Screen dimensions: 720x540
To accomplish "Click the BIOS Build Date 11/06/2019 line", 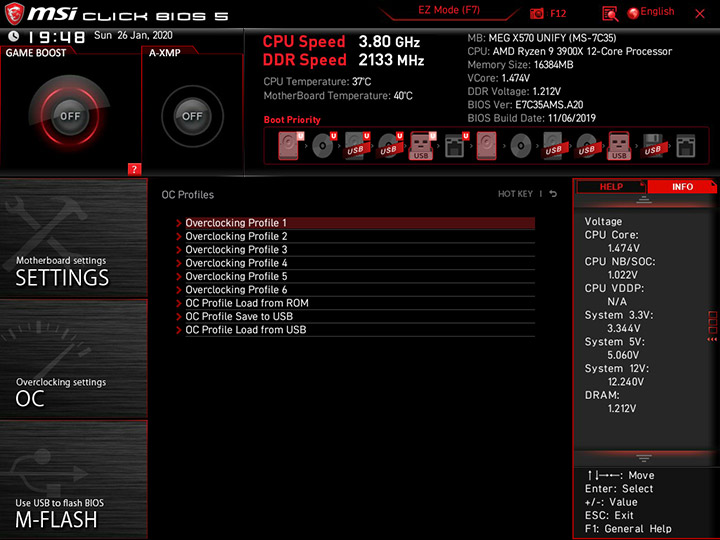I will click(531, 118).
